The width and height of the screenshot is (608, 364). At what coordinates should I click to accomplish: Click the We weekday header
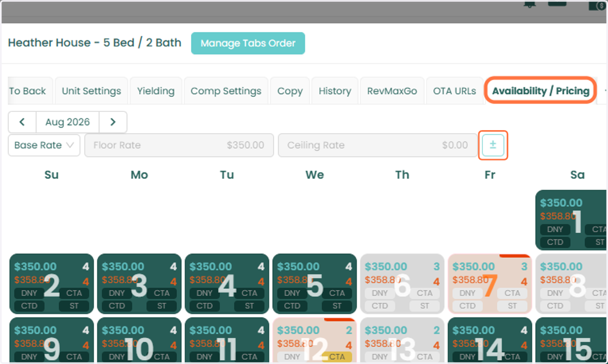click(315, 175)
